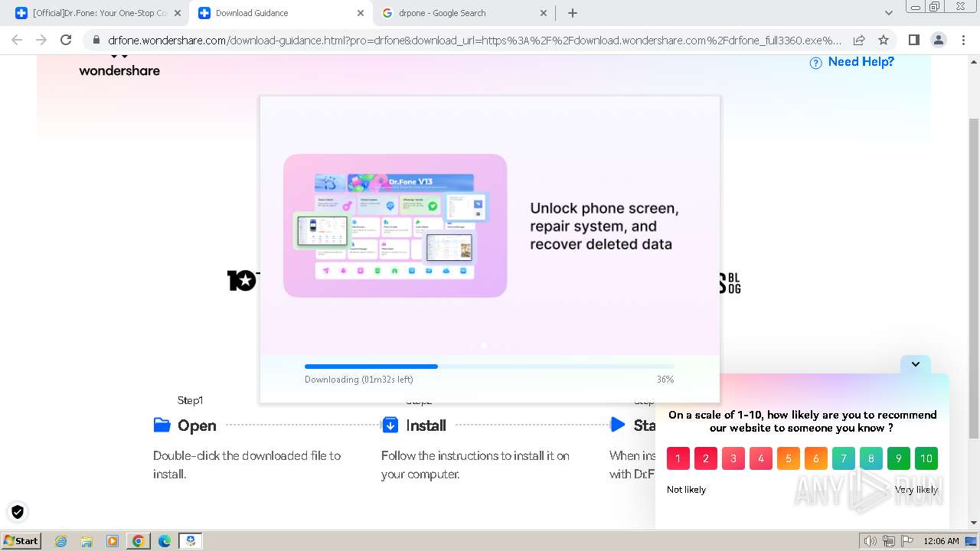This screenshot has height=551, width=980.
Task: Bookmark this page with the star icon
Action: tap(884, 41)
